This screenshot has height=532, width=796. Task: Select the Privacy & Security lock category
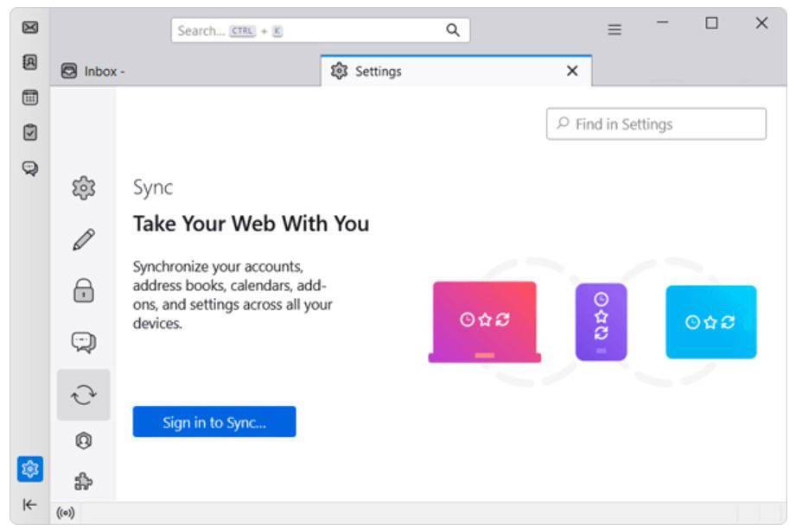click(x=84, y=290)
